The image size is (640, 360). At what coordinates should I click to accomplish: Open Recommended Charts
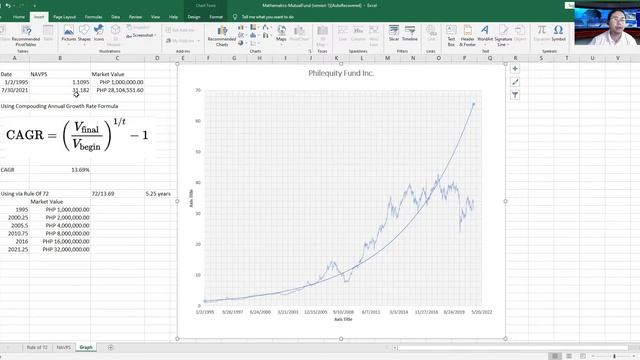222,36
